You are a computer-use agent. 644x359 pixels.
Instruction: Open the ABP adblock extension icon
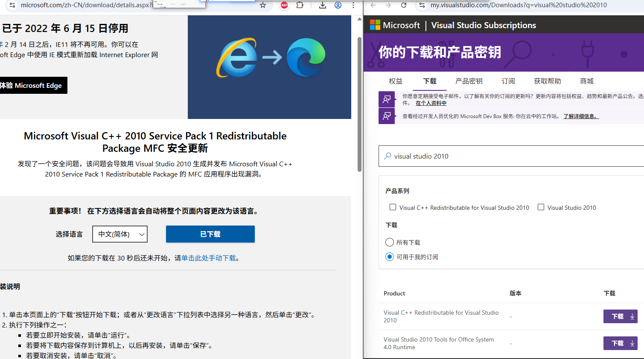click(x=284, y=5)
